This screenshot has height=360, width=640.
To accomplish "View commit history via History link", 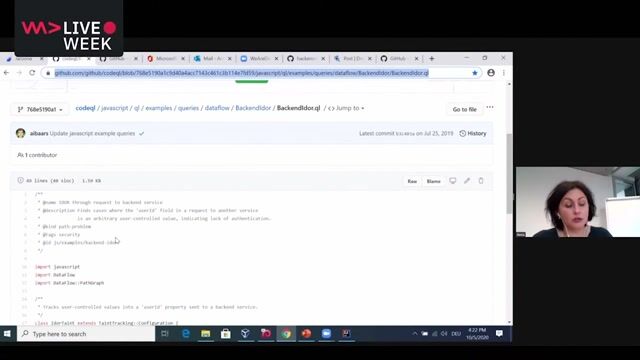I will pyautogui.click(x=473, y=133).
